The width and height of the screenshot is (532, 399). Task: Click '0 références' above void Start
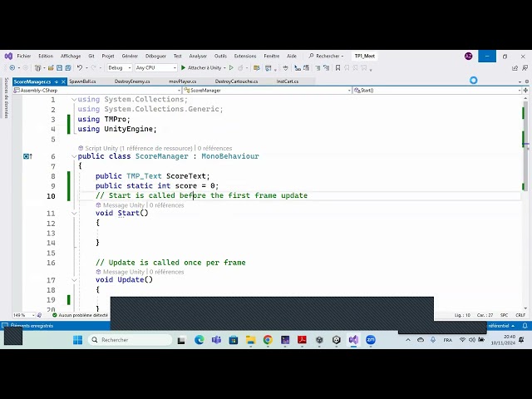click(x=166, y=205)
